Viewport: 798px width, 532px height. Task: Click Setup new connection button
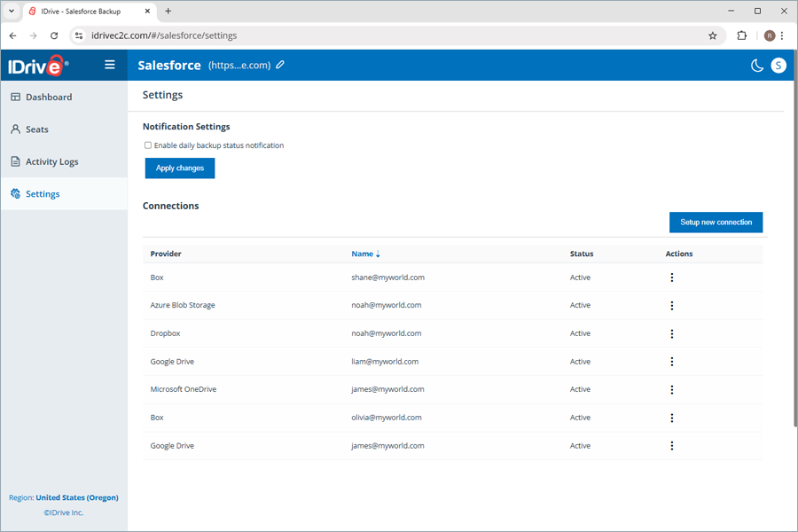716,223
